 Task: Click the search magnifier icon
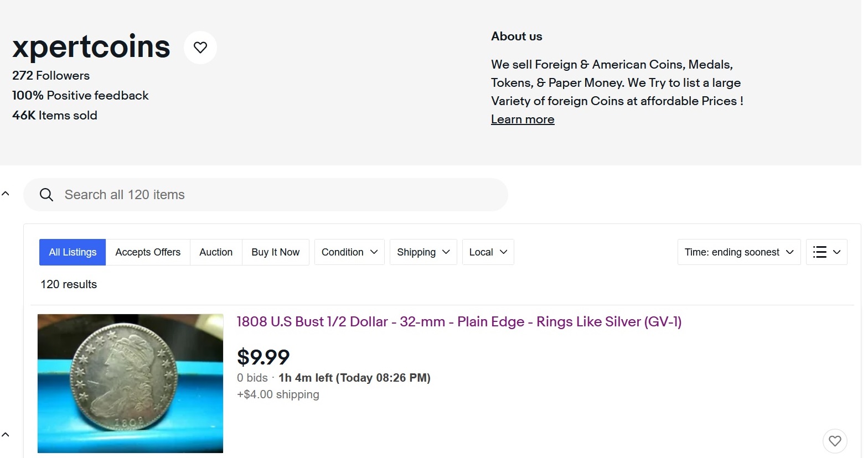[46, 195]
